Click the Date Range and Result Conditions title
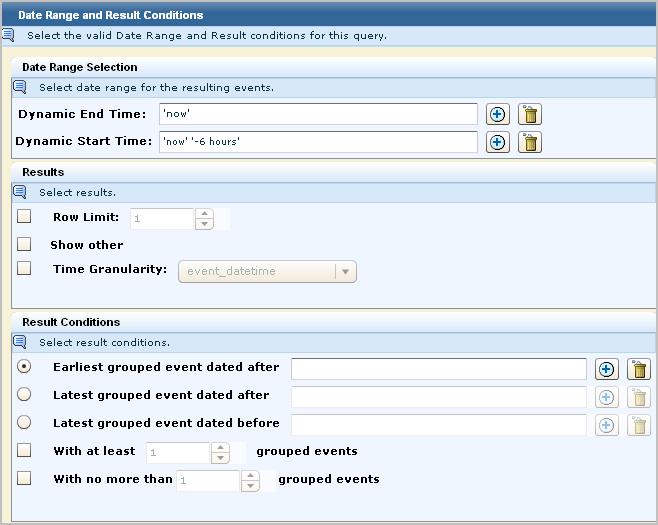Image resolution: width=658 pixels, height=525 pixels. click(111, 15)
